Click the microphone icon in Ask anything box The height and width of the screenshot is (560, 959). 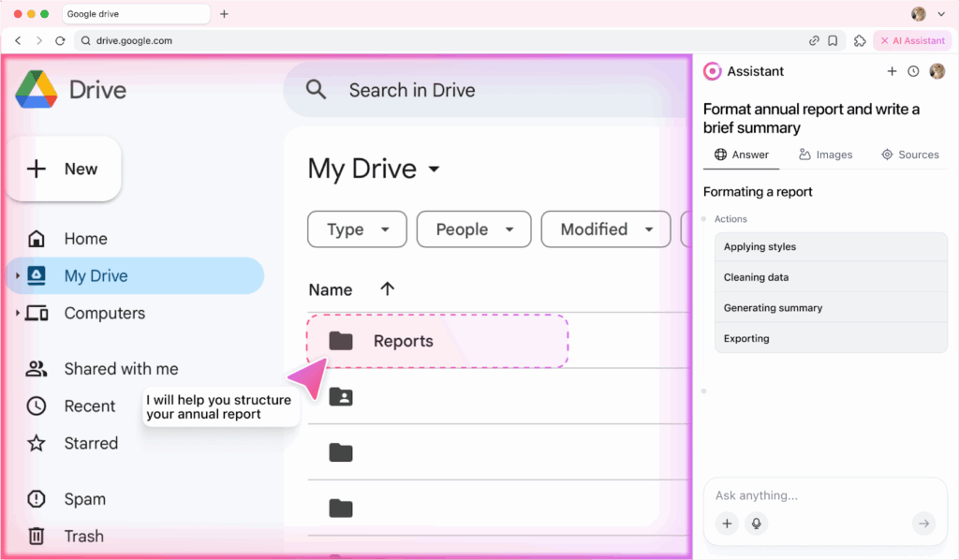[x=756, y=523]
